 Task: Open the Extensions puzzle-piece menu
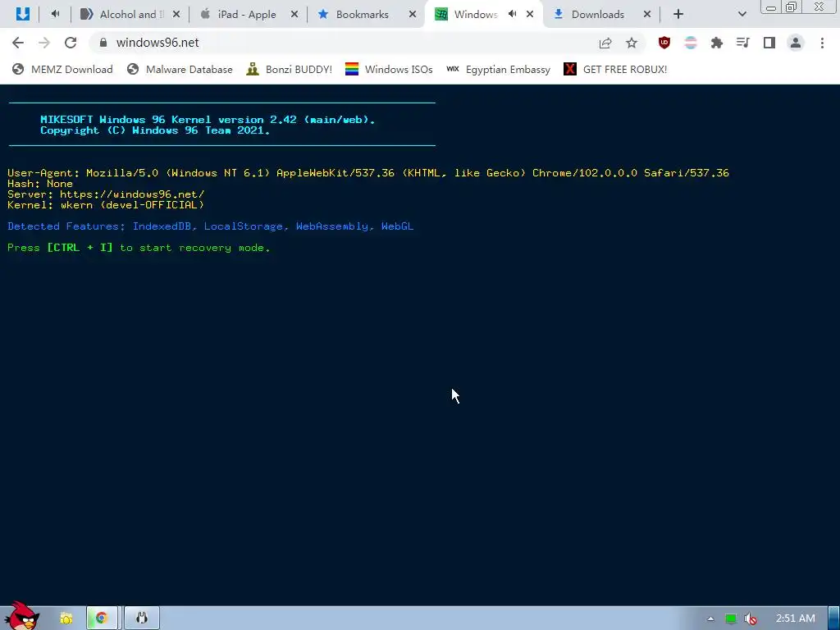717,43
